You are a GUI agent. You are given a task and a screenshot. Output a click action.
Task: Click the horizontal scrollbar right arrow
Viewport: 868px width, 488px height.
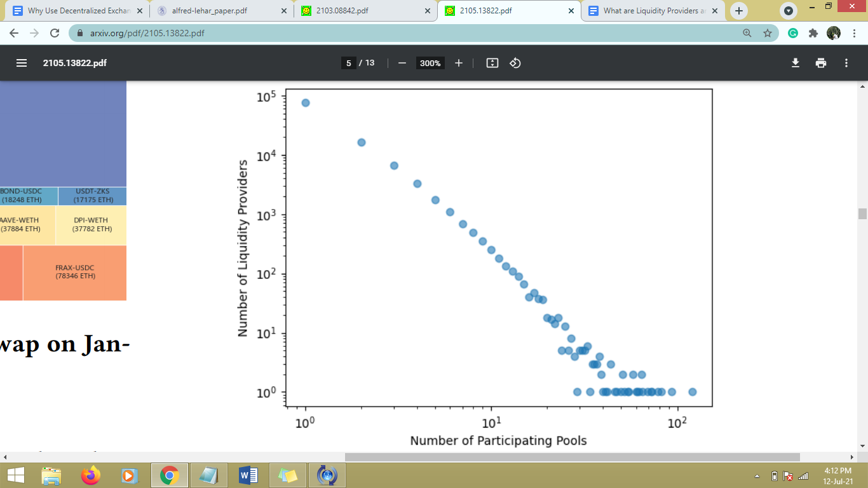tap(852, 457)
